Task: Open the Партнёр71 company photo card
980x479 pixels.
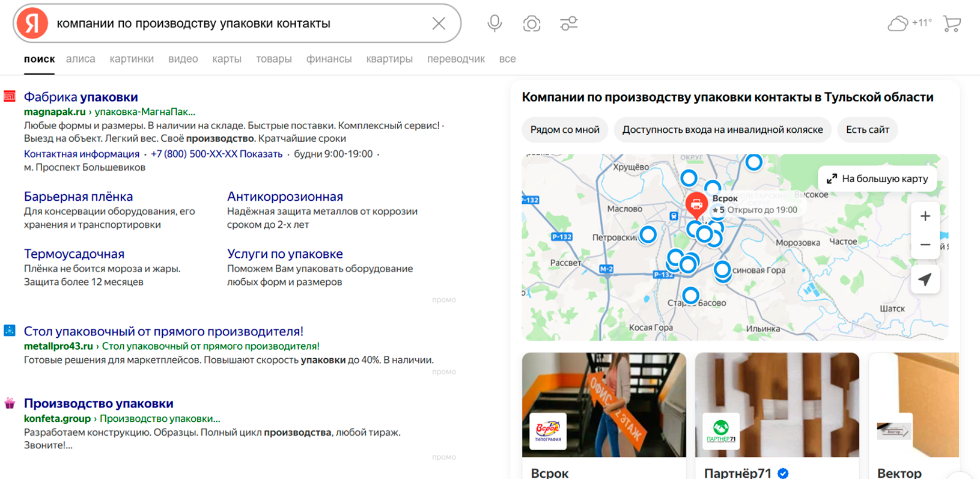Action: 777,404
